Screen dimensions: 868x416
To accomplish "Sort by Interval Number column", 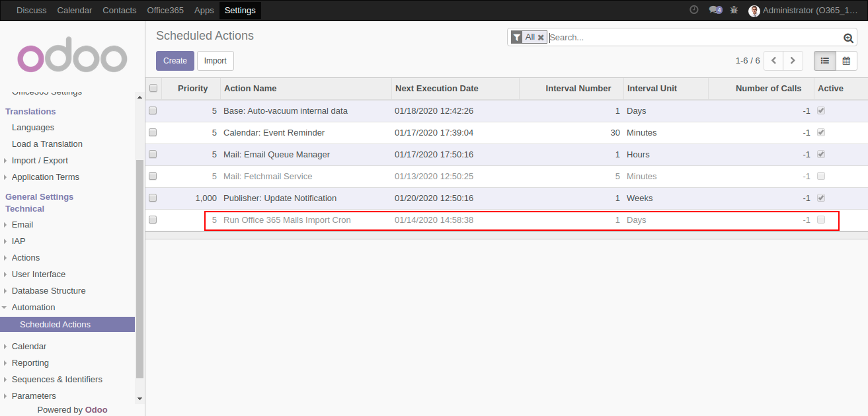I will [x=571, y=88].
